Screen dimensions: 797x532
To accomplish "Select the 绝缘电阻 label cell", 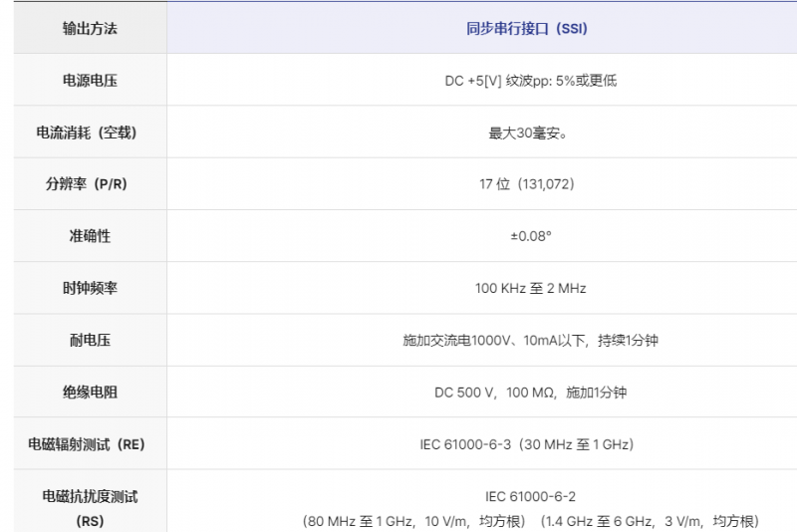I will [x=90, y=392].
